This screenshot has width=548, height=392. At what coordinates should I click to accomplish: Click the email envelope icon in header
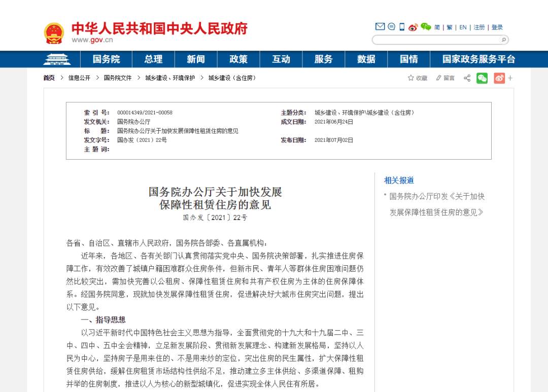[380, 26]
